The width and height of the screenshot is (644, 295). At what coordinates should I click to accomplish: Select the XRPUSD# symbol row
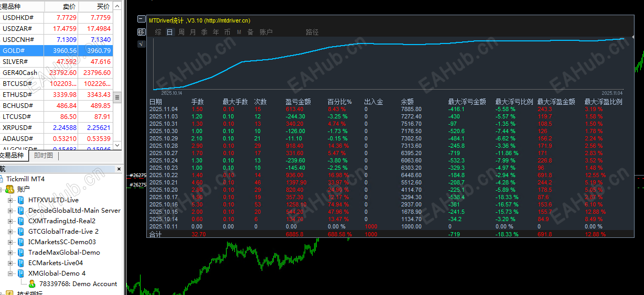coord(57,127)
